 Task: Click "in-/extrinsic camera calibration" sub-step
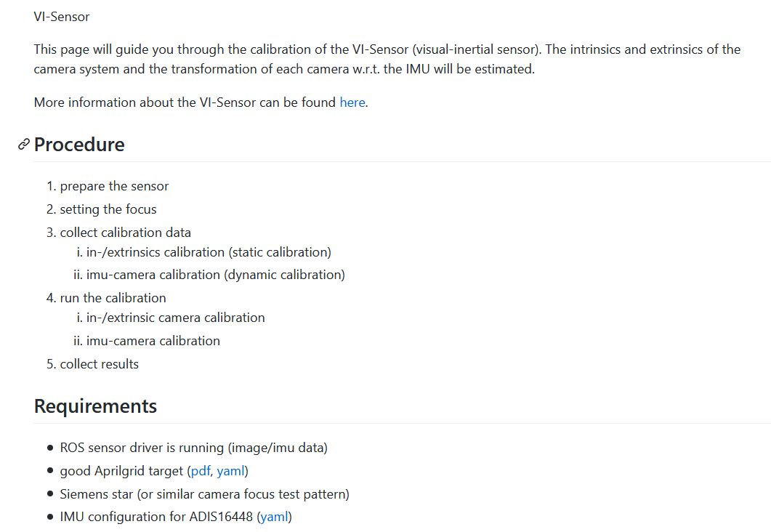coord(175,318)
